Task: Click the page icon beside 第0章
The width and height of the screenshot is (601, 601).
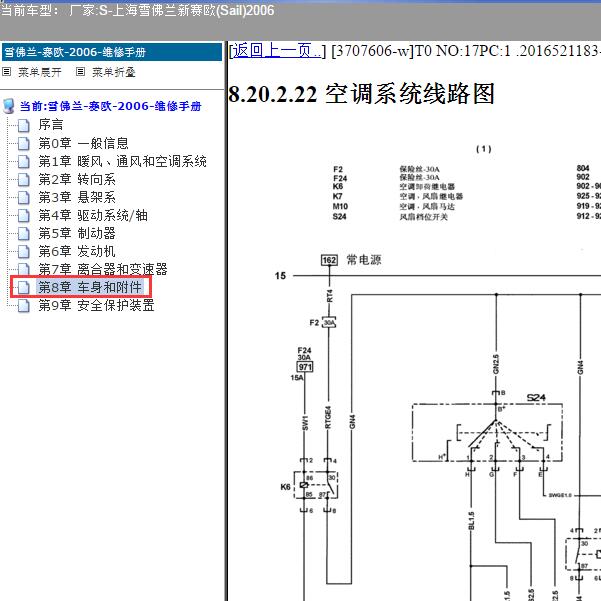Action: pos(24,143)
